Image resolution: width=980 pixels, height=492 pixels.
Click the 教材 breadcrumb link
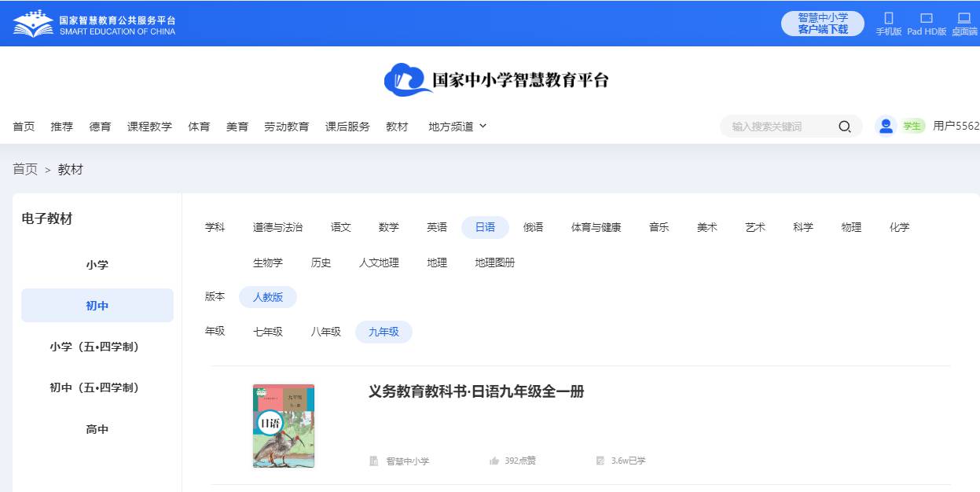pyautogui.click(x=71, y=169)
